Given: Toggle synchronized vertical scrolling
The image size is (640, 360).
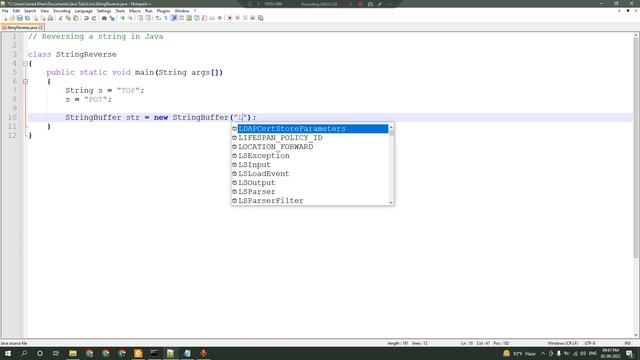Looking at the screenshot, I should (140, 18).
